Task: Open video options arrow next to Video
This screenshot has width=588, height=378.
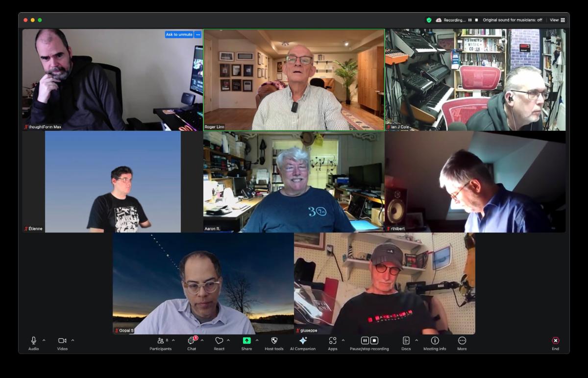Action: tap(73, 340)
